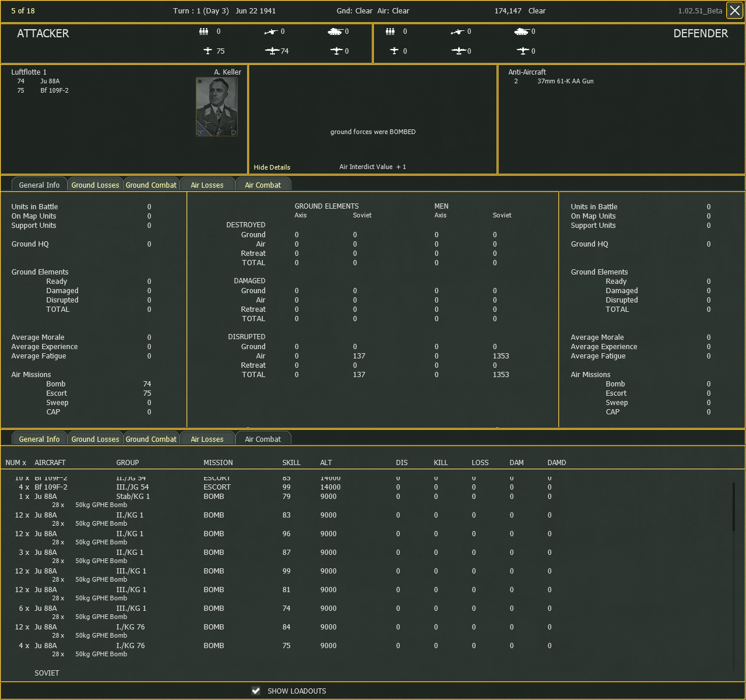The width and height of the screenshot is (746, 700).
Task: Click the 'ground forces were BOMBED' message
Action: 373,132
